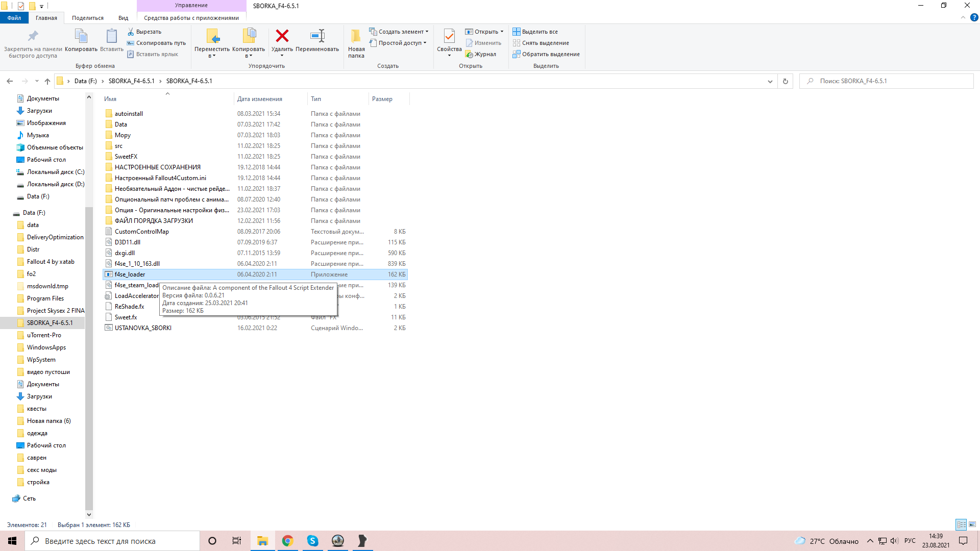Open the Свойства properties icon
Screen dimensions: 980x551
pos(449,36)
